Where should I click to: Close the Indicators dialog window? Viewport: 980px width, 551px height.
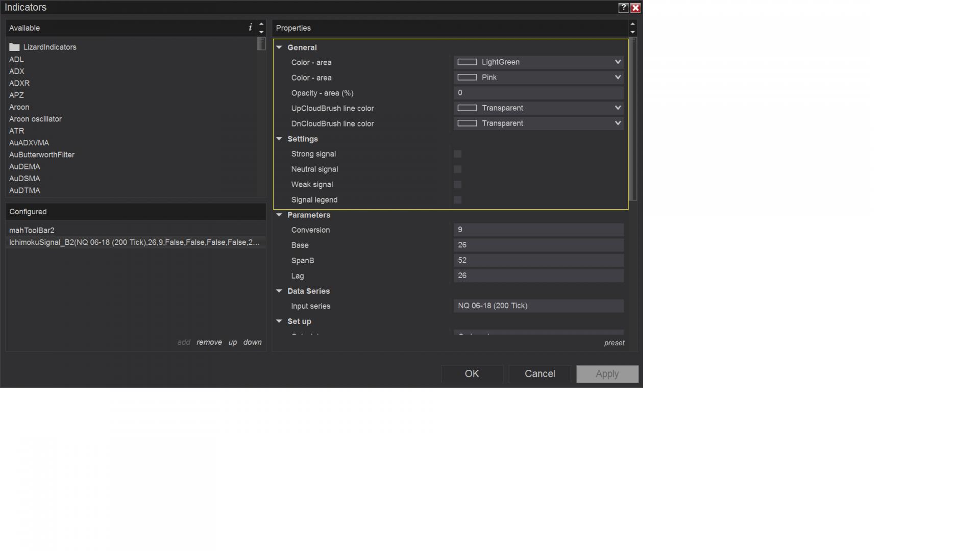[635, 8]
